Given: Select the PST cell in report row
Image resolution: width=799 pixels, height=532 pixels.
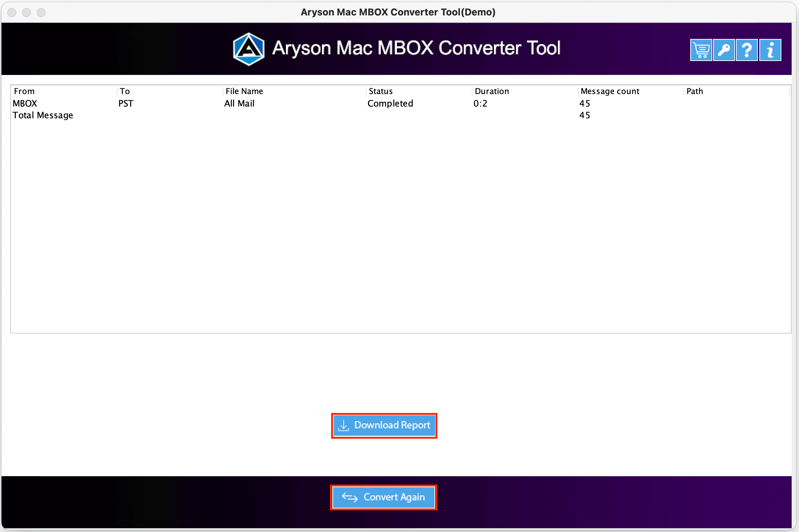Looking at the screenshot, I should [x=126, y=103].
